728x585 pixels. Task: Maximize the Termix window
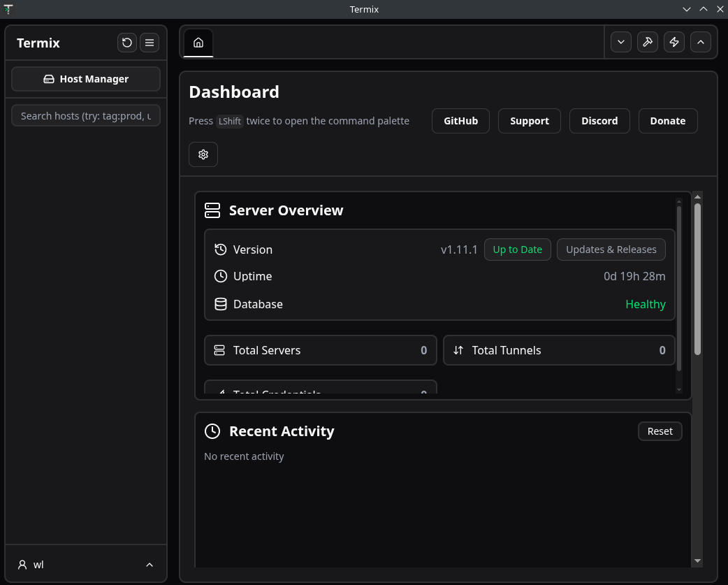click(x=704, y=9)
